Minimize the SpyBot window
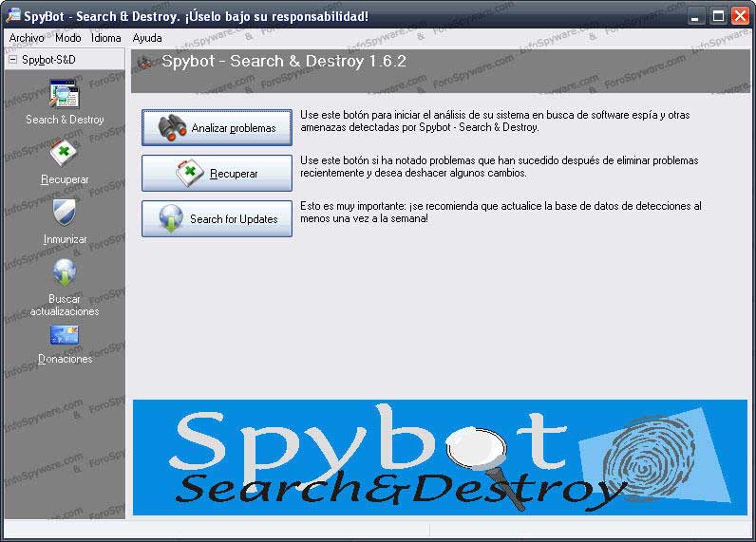 [695, 16]
